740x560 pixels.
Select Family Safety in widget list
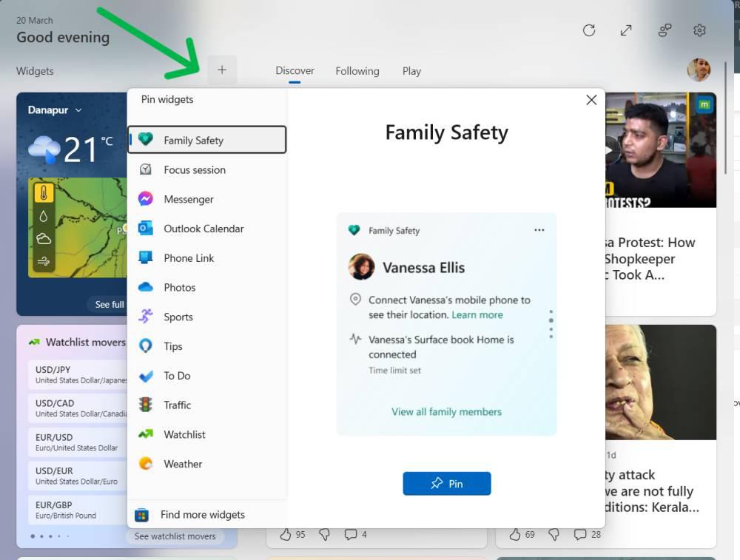(x=206, y=140)
